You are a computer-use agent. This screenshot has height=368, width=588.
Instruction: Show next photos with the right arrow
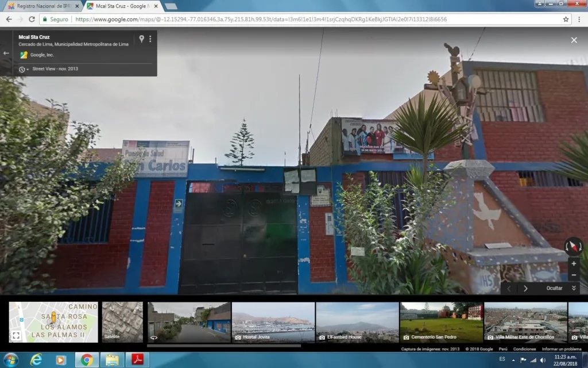click(525, 289)
